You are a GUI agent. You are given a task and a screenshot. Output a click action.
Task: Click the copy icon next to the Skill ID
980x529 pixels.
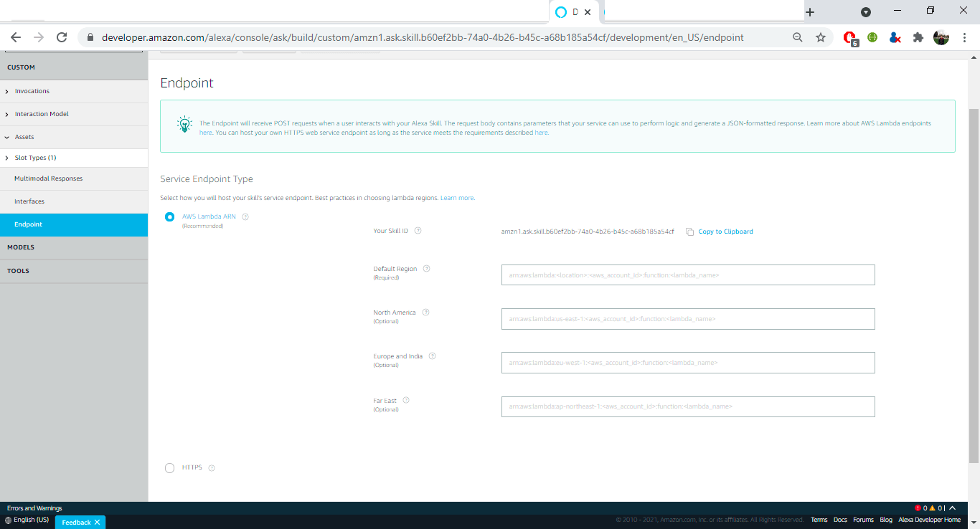point(689,232)
